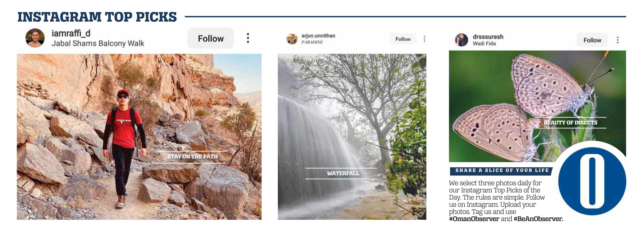This screenshot has height=231, width=644.
Task: Open the waterfall photo
Action: click(x=352, y=137)
